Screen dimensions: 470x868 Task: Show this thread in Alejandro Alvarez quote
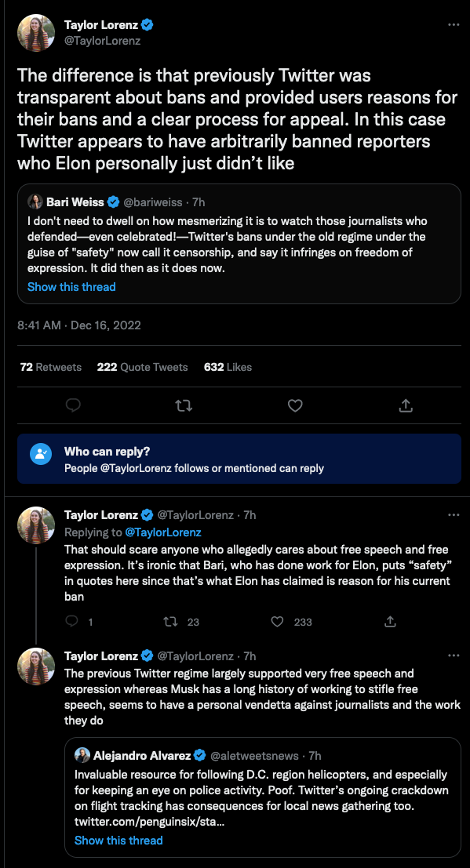[x=118, y=841]
